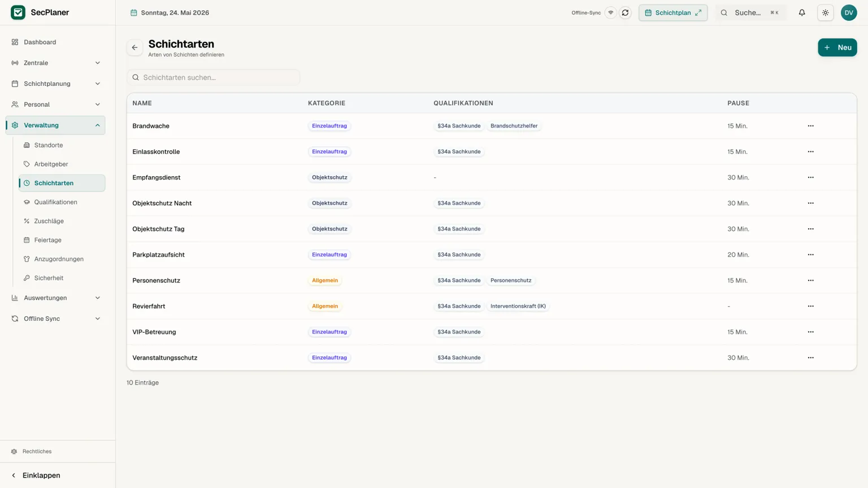868x488 pixels.
Task: Collapse the Verwaltung section
Action: tap(55, 125)
